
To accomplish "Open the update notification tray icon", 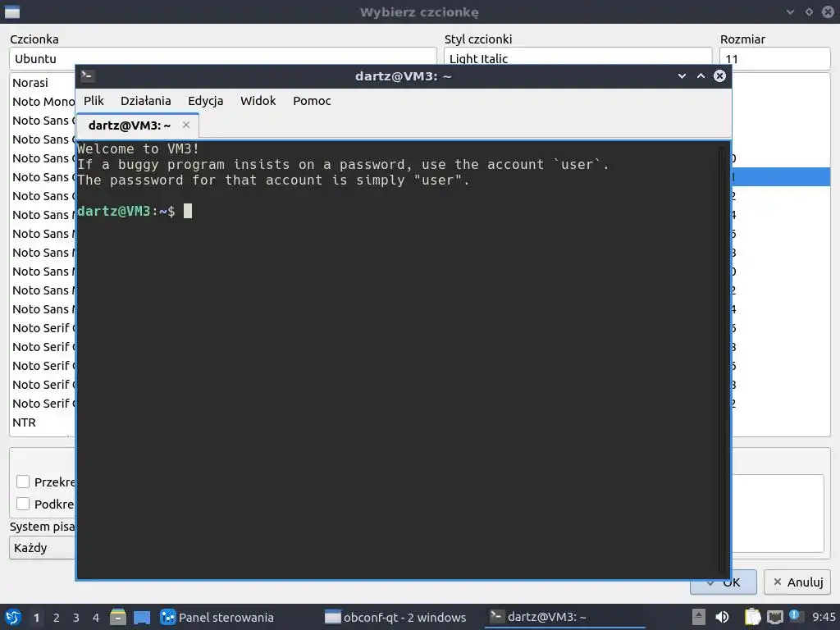I will 795,616.
